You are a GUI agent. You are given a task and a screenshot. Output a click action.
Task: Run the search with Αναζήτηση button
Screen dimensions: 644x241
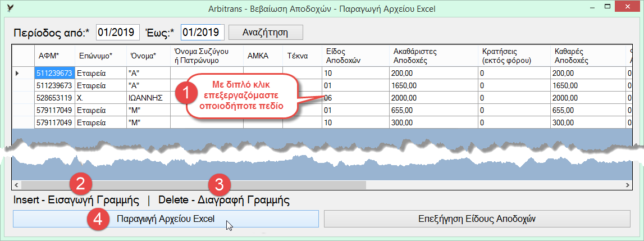tap(266, 33)
